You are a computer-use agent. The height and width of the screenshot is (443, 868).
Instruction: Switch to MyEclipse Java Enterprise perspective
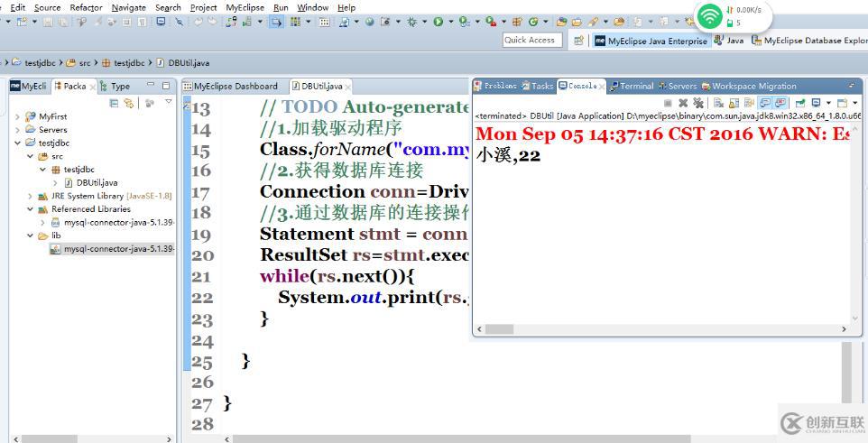(x=651, y=41)
